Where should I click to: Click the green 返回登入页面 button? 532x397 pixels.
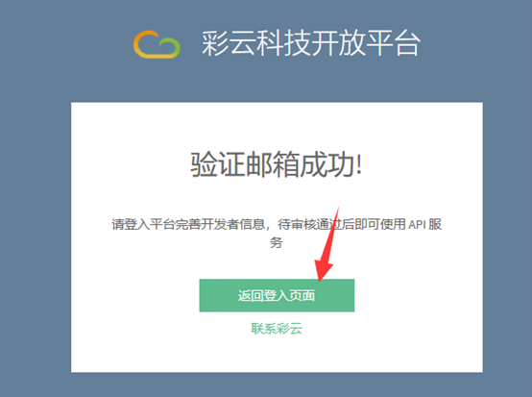tap(277, 295)
